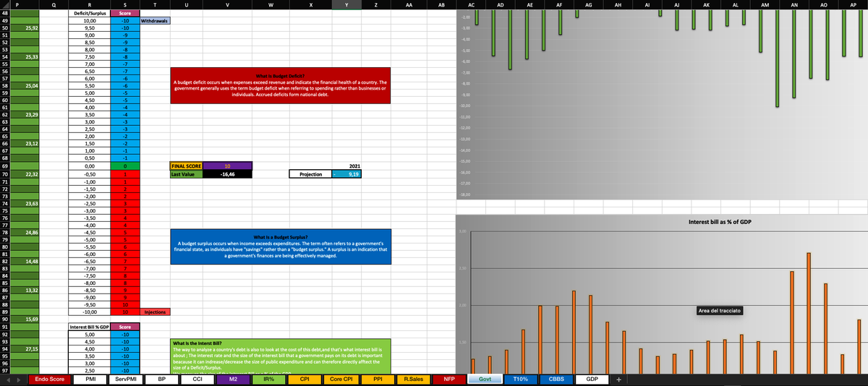868x386 pixels.
Task: Open the CBBS sheet tab
Action: pos(556,379)
